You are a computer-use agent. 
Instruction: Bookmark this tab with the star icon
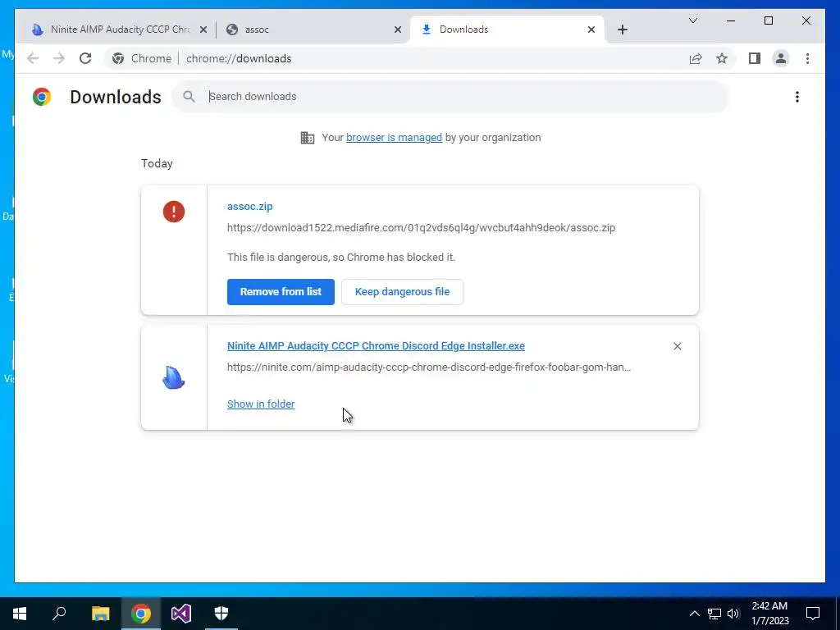coord(722,58)
